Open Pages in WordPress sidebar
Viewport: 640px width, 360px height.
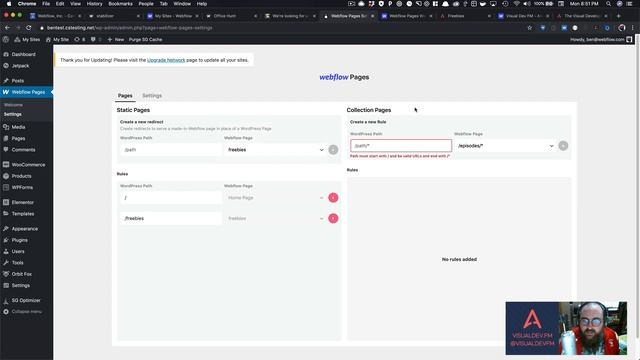pos(18,138)
